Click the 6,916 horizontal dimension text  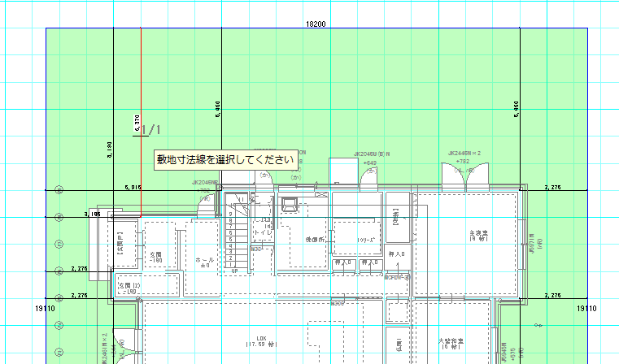coord(133,188)
